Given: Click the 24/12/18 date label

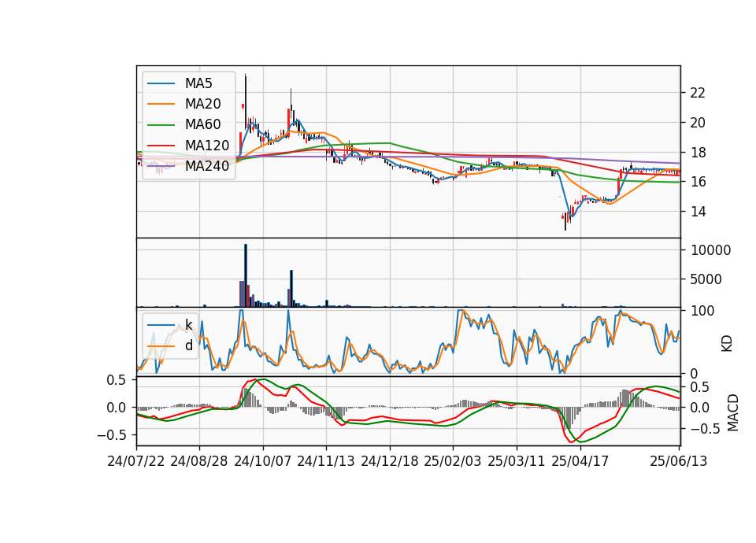Looking at the screenshot, I should point(390,461).
